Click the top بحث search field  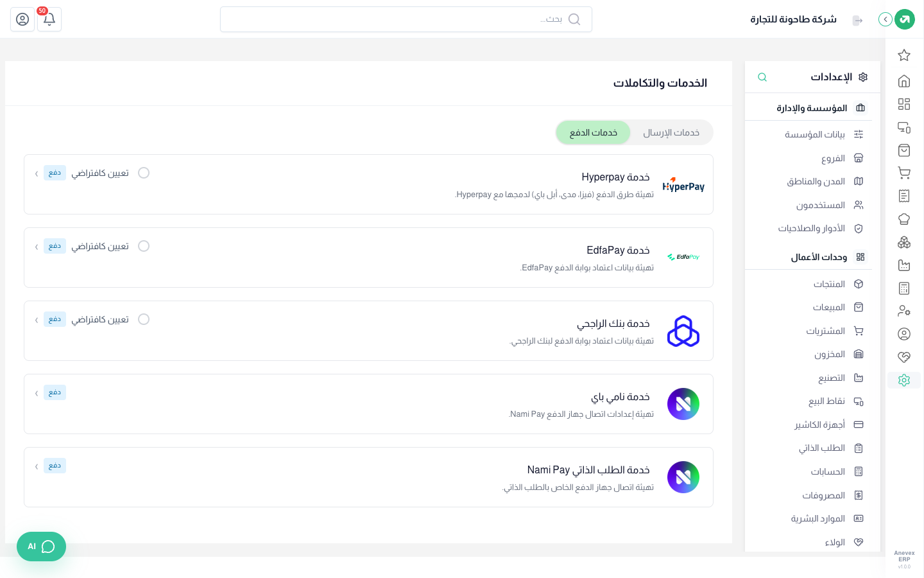point(406,19)
